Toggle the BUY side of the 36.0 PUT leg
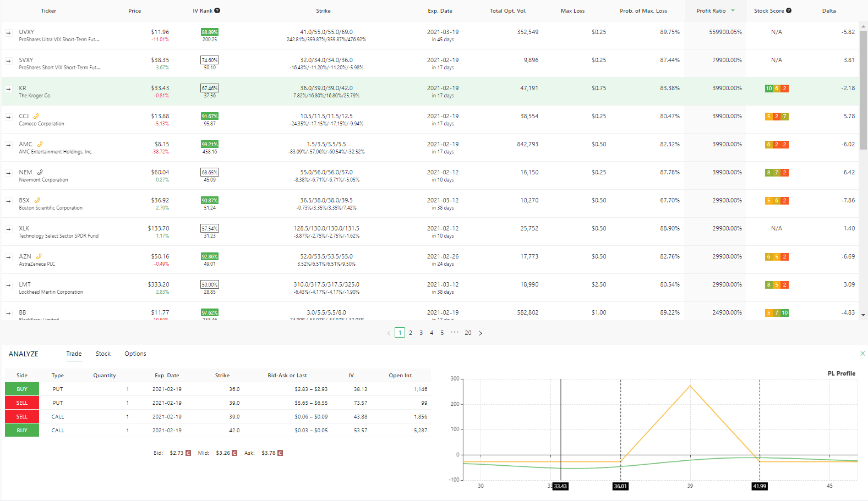This screenshot has width=868, height=501. click(22, 389)
